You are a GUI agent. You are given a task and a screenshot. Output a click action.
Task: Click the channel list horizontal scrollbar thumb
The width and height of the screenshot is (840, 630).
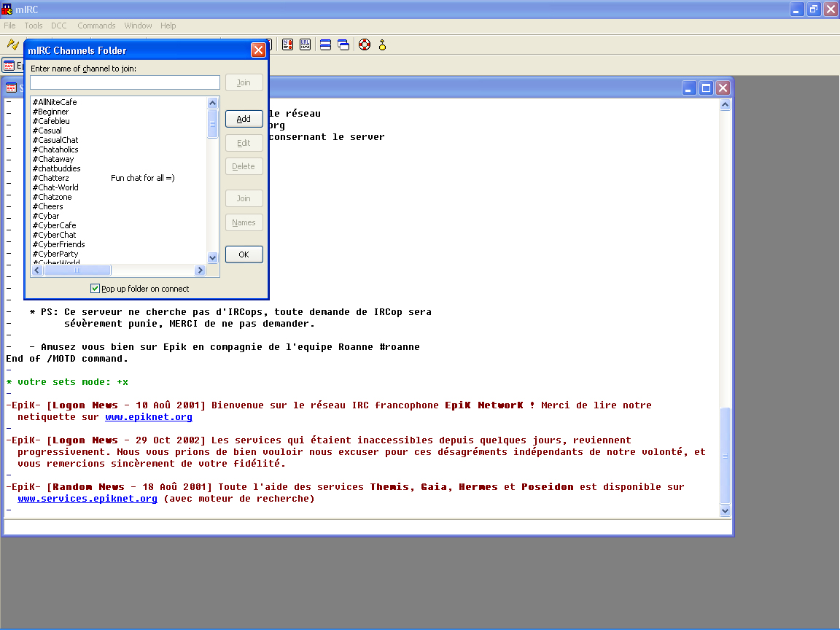tap(77, 270)
